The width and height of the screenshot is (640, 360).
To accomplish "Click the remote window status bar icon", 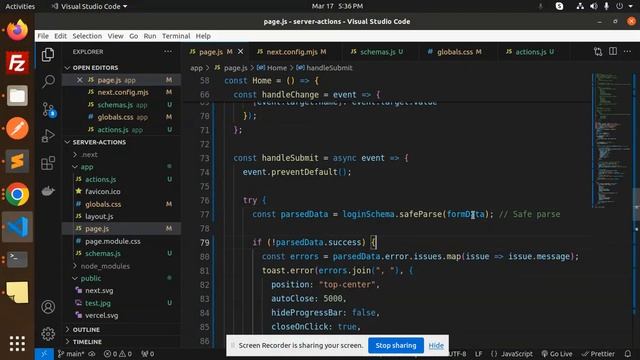I will [x=44, y=354].
